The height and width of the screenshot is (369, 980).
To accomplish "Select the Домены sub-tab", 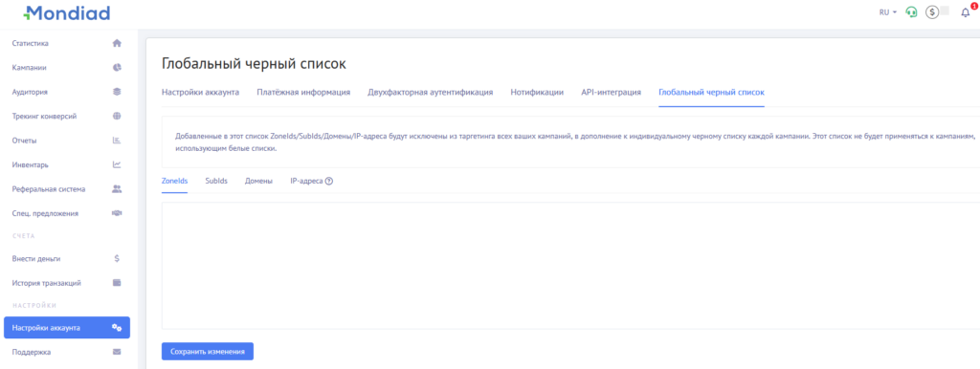I will [x=258, y=181].
